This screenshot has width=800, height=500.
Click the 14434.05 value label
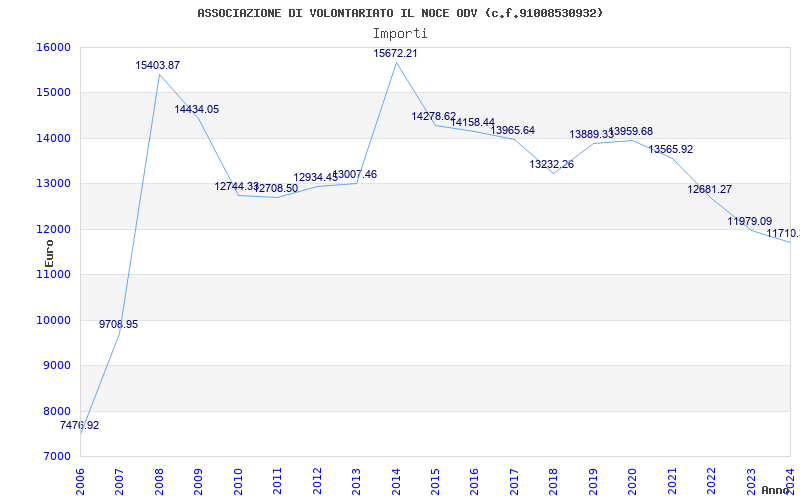[x=197, y=109]
